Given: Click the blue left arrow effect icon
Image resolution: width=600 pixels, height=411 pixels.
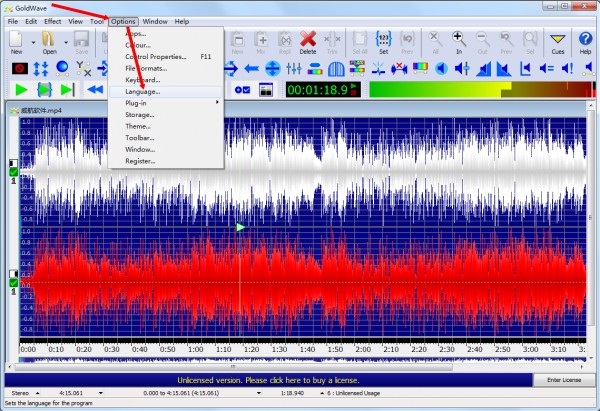Looking at the screenshot, I should pos(251,69).
